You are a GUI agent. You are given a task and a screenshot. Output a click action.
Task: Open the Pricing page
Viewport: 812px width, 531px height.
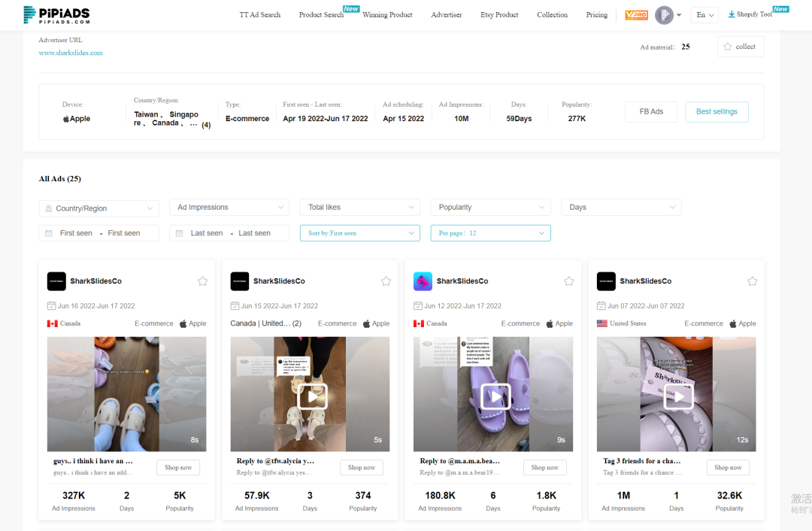tap(596, 15)
